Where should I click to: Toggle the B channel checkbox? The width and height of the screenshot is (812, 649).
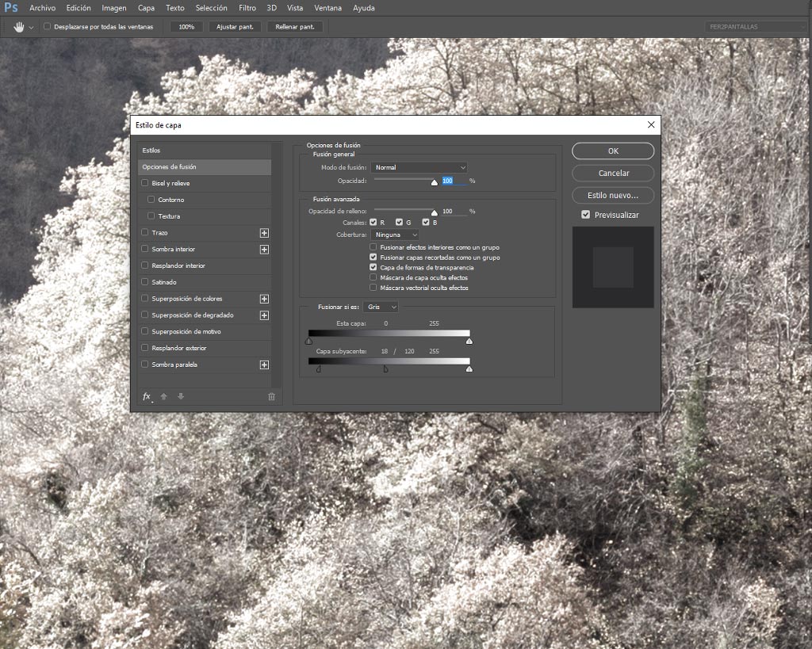(x=426, y=222)
